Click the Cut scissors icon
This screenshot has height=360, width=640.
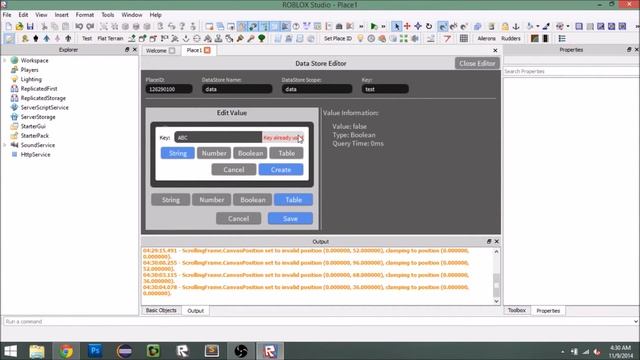(44, 27)
